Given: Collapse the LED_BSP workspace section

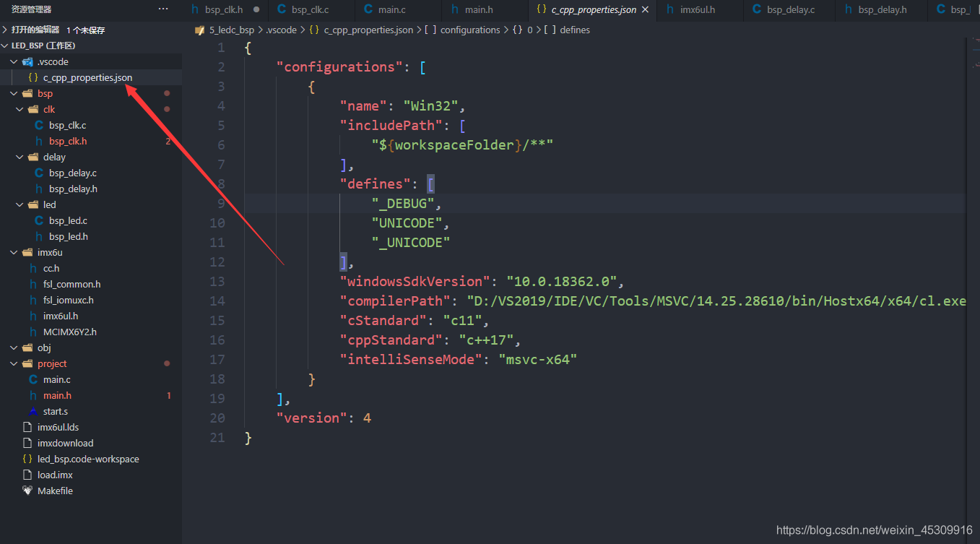Looking at the screenshot, I should (x=6, y=46).
